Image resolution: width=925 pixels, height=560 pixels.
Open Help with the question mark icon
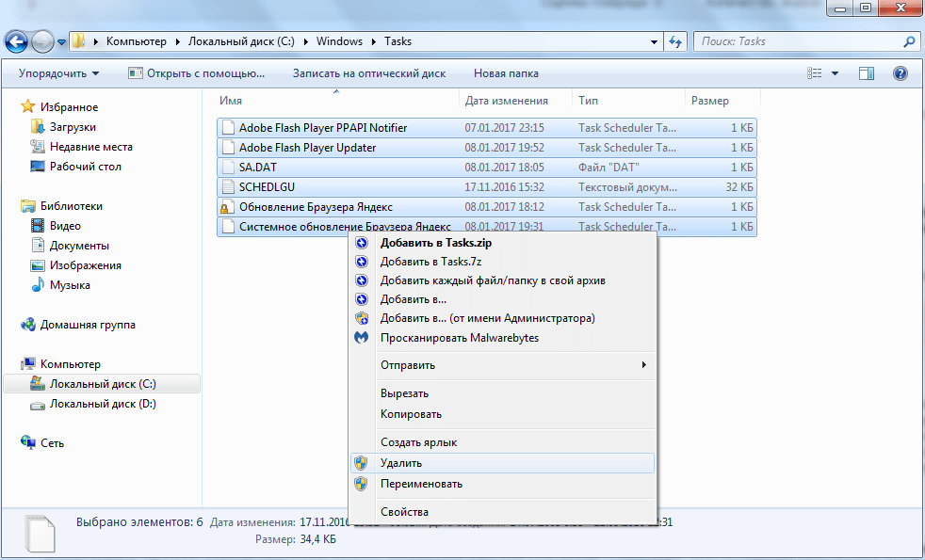pyautogui.click(x=901, y=73)
